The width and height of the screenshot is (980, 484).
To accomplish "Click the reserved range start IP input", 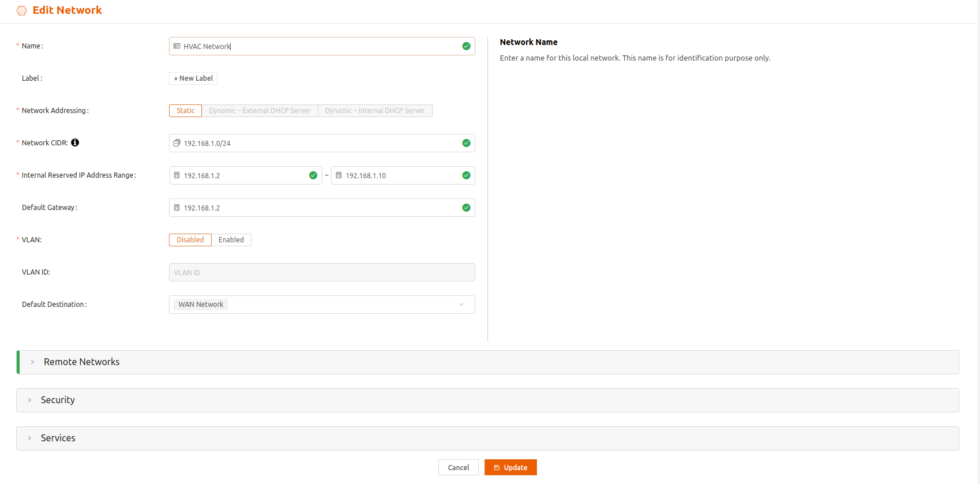I will [x=246, y=175].
